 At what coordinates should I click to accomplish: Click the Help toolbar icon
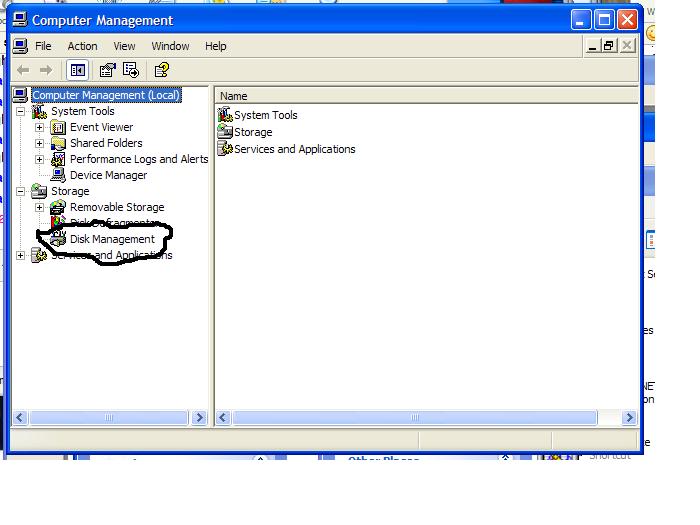coord(161,70)
